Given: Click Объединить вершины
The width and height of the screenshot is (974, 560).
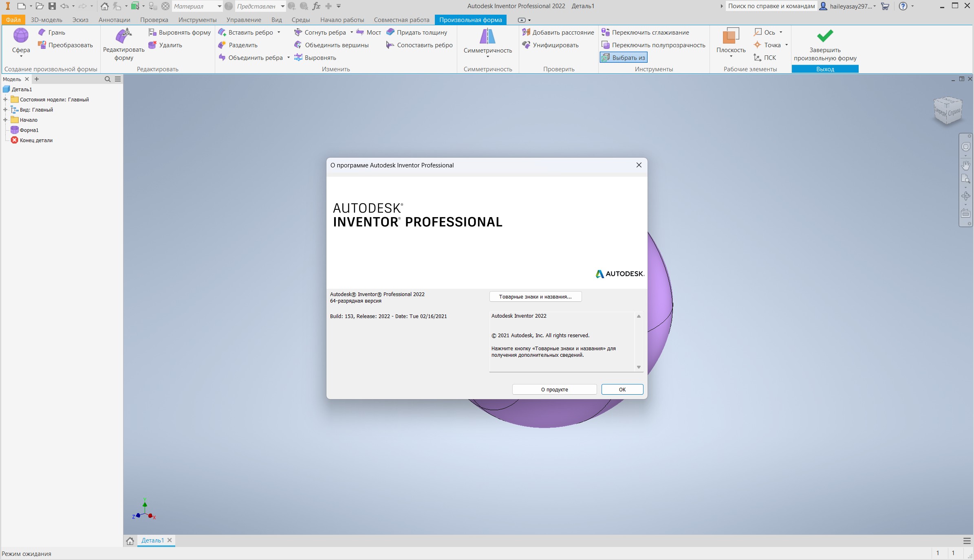Looking at the screenshot, I should point(332,45).
